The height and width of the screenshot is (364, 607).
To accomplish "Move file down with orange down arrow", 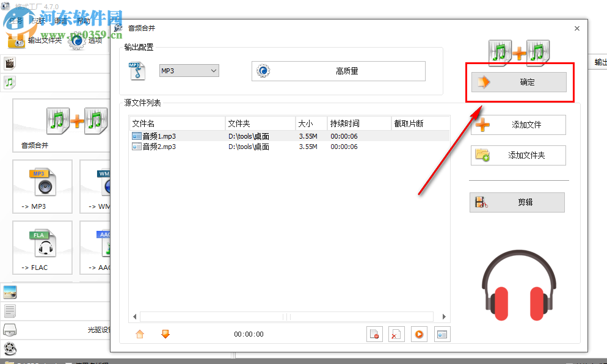I will point(164,333).
